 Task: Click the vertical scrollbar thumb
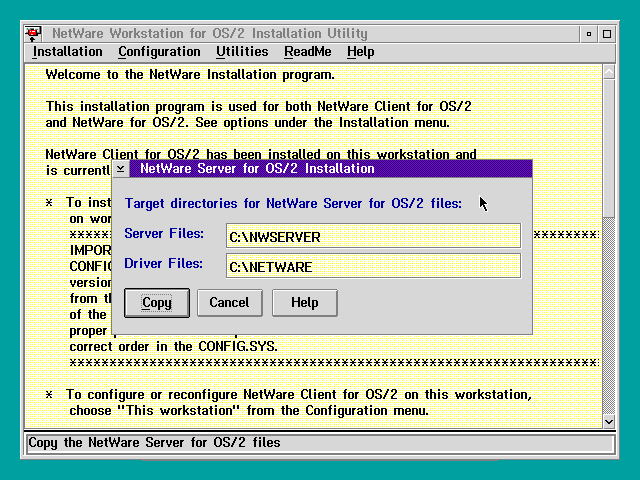click(x=609, y=148)
